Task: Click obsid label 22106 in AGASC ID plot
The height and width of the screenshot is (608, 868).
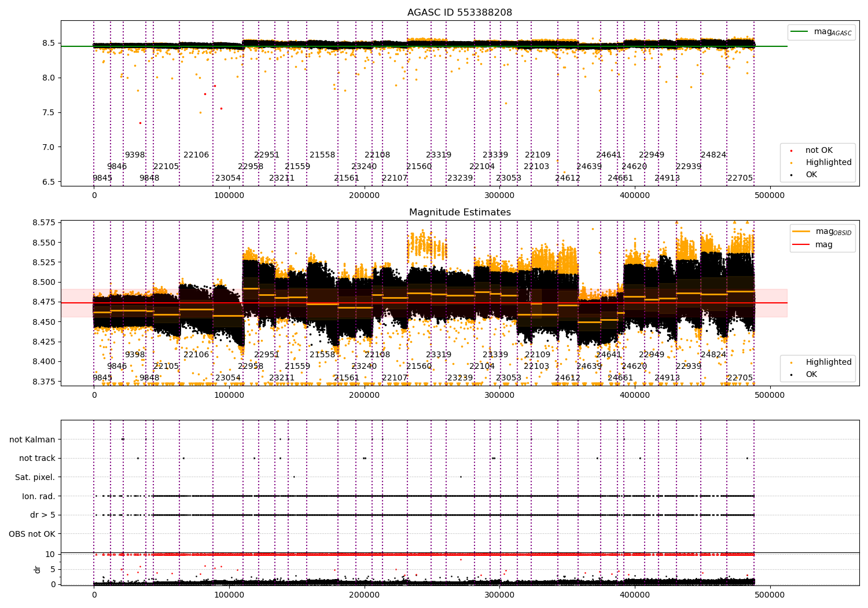Action: tap(196, 155)
